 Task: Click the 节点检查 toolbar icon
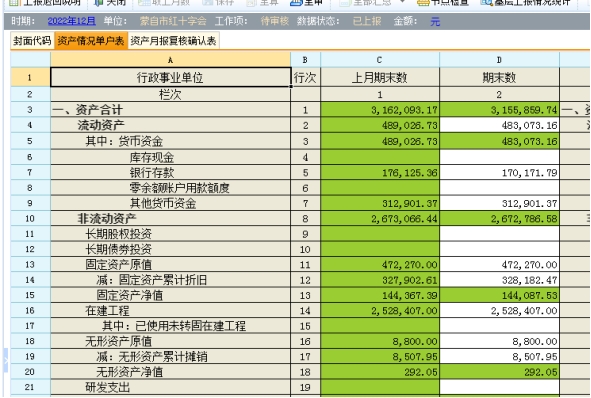pos(424,2)
